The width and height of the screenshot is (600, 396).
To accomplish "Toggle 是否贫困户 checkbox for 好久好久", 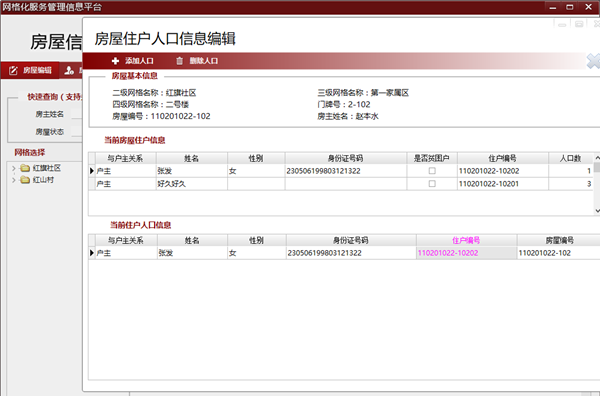I will [x=432, y=184].
